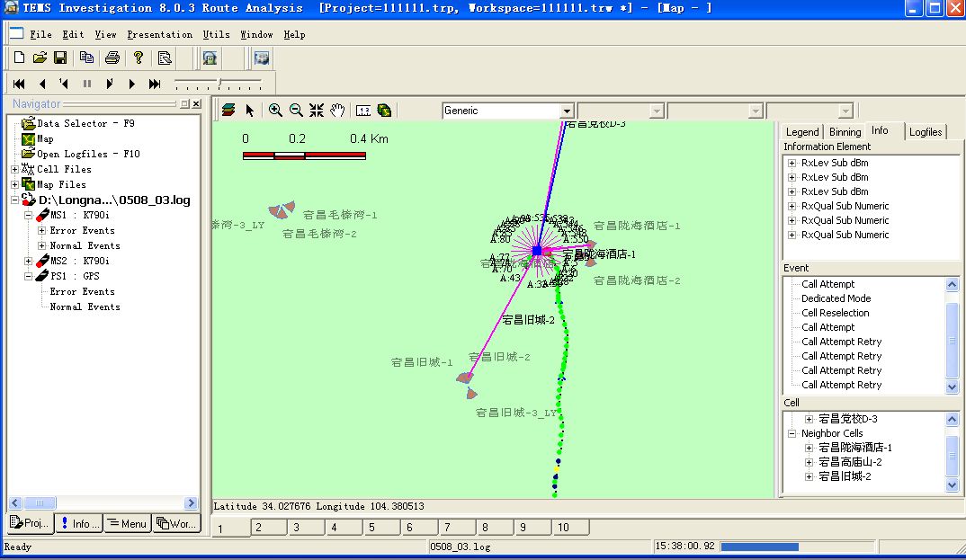Select Data Selector - F9 in Navigator
The image size is (966, 560).
click(85, 123)
